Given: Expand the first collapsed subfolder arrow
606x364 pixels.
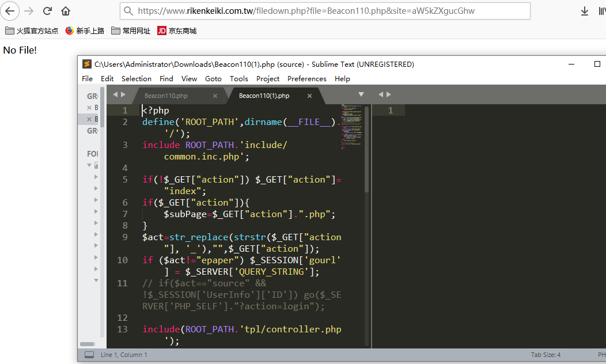Looking at the screenshot, I should tap(96, 177).
